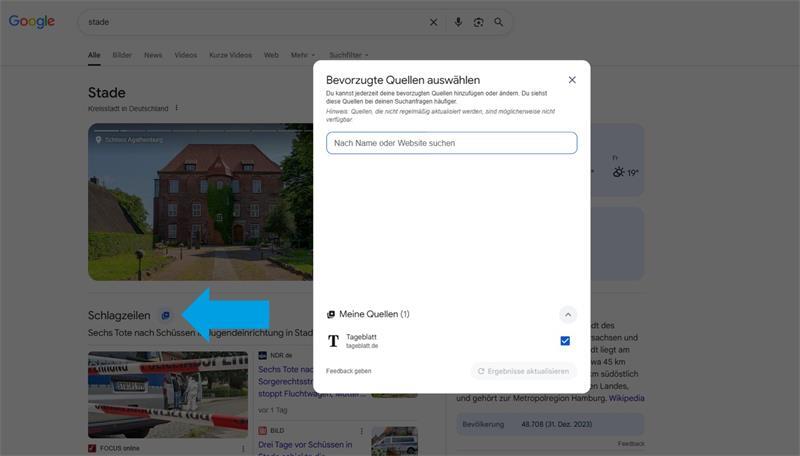800x456 pixels.
Task: Uncheck the Tageblatt source checkbox
Action: pos(565,341)
